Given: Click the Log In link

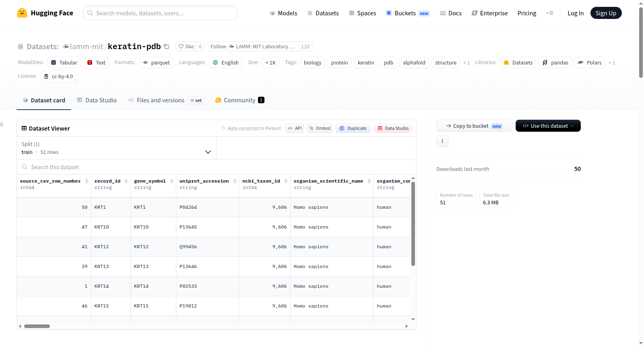Looking at the screenshot, I should click(x=576, y=13).
